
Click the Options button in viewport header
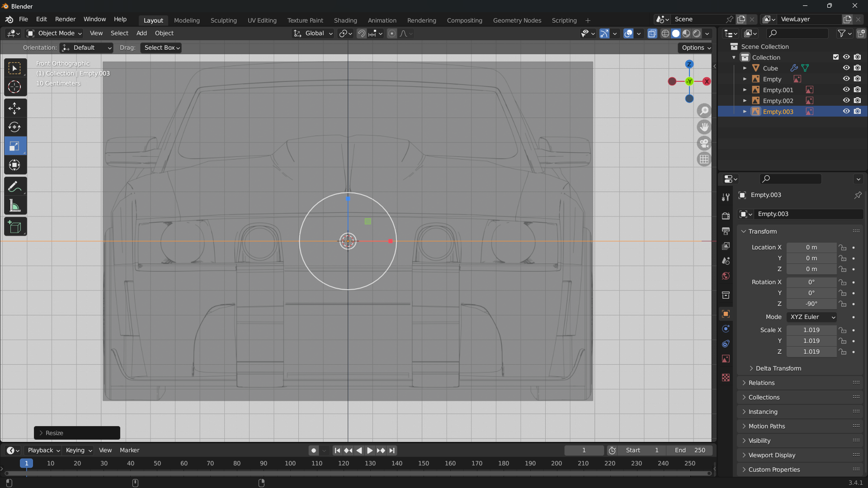(696, 48)
